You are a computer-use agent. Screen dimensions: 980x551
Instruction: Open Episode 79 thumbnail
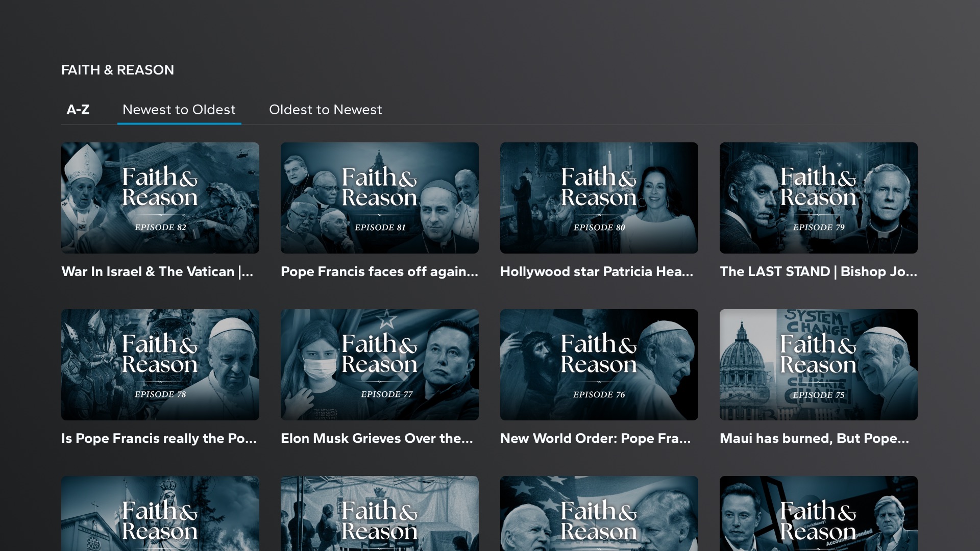tap(819, 198)
